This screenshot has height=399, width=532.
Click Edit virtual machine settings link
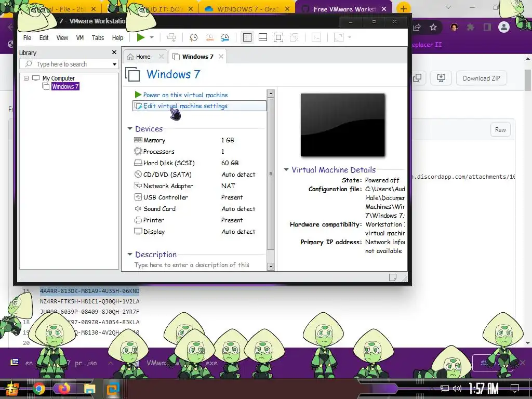pos(185,106)
